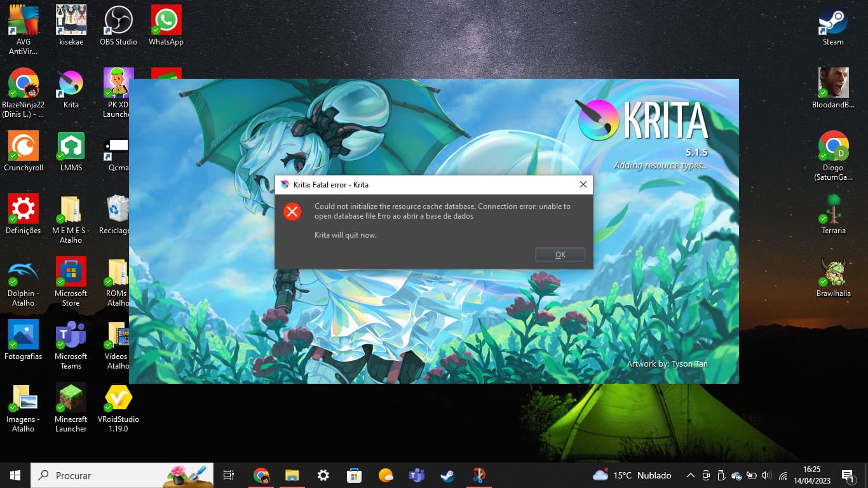The height and width of the screenshot is (488, 868).
Task: Click the red error icon in the dialog
Action: pos(292,212)
